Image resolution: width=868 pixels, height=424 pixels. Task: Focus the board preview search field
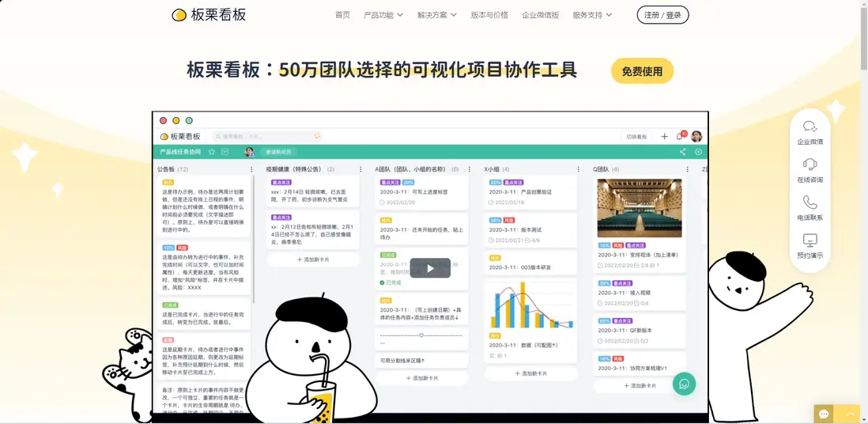(267, 136)
